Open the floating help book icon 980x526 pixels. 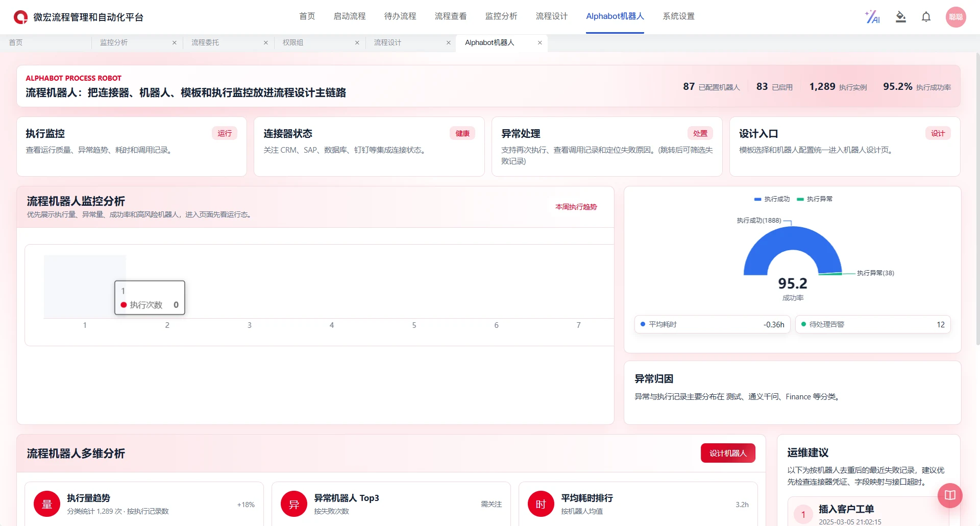pos(950,495)
